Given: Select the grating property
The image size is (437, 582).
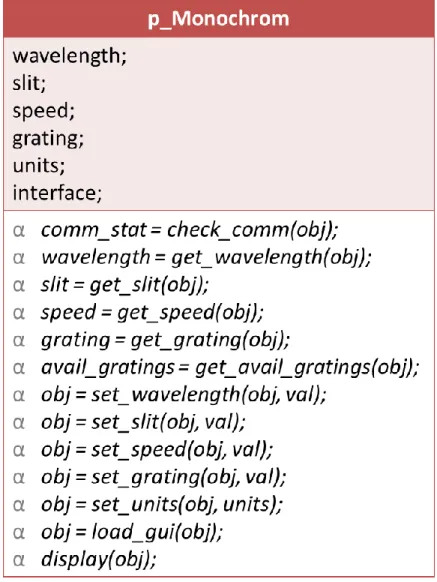Looking at the screenshot, I should (x=48, y=139).
